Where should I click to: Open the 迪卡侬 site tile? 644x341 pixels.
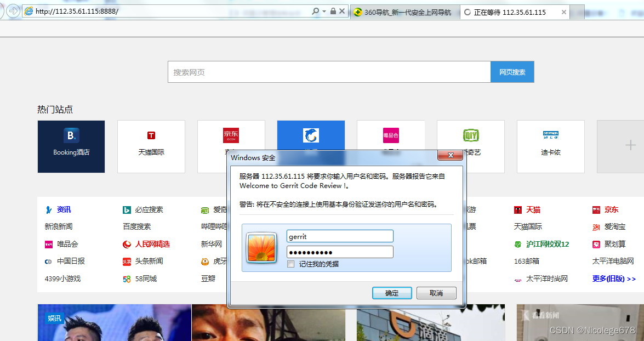pos(550,147)
